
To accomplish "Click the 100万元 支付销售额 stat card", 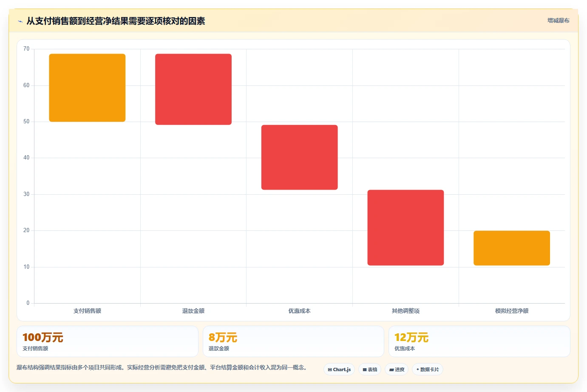I will [x=108, y=341].
